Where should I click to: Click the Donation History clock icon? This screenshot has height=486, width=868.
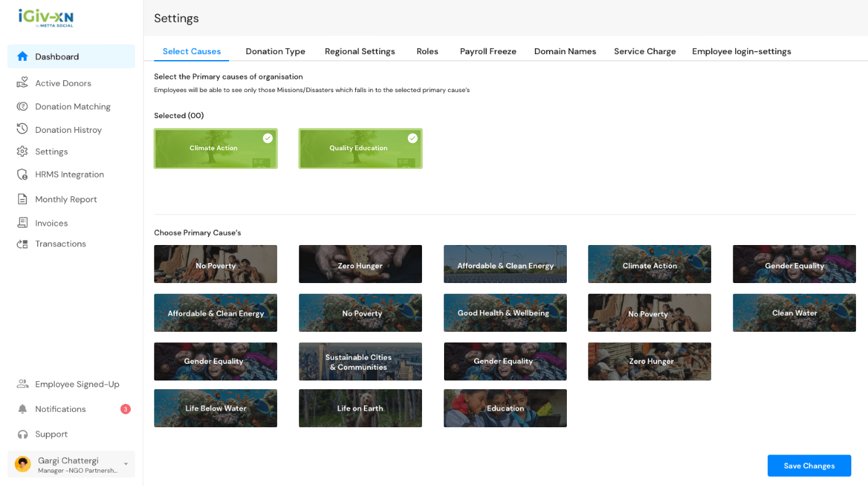click(23, 130)
